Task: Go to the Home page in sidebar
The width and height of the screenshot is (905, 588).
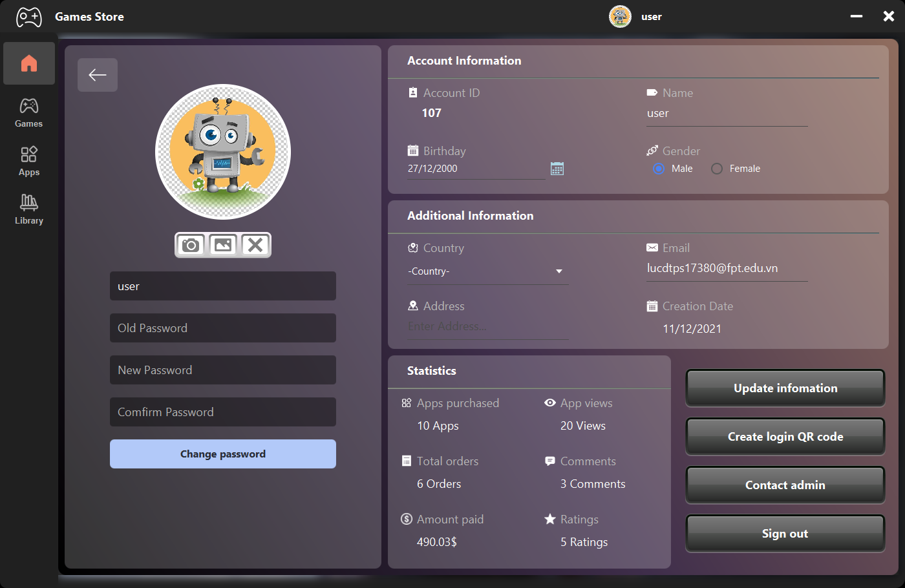Action: coord(29,63)
